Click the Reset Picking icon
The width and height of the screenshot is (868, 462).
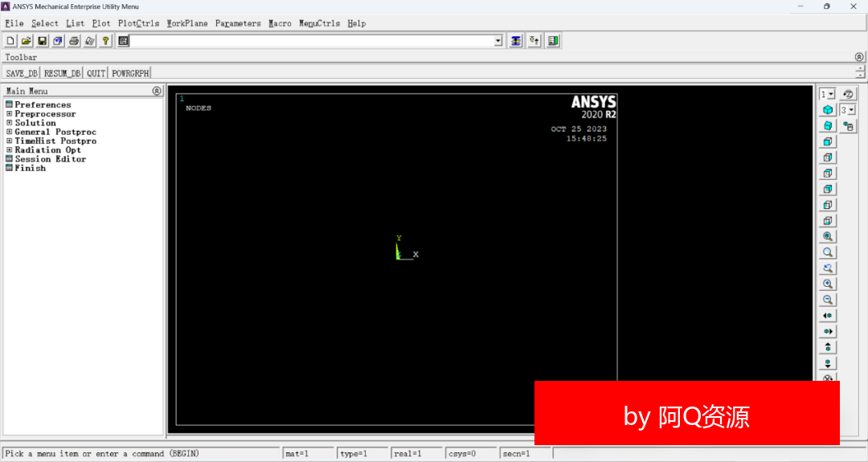click(534, 41)
